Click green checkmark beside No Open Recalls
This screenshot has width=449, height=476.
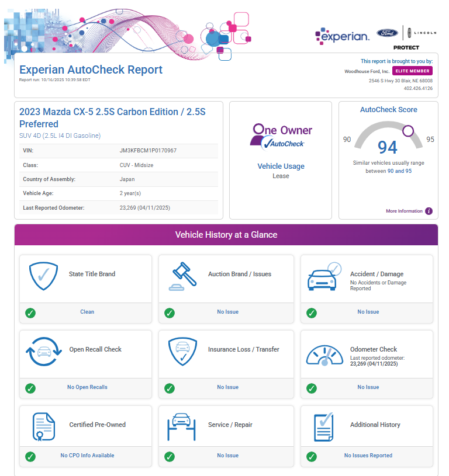[30, 388]
